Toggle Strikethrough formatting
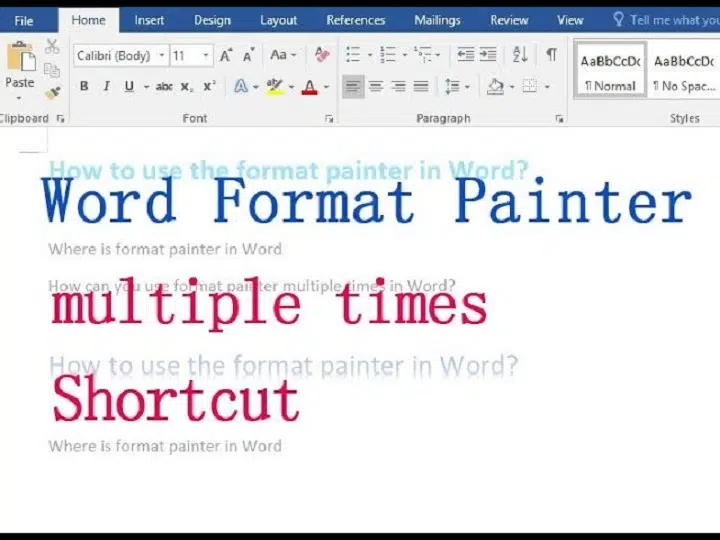 164,86
